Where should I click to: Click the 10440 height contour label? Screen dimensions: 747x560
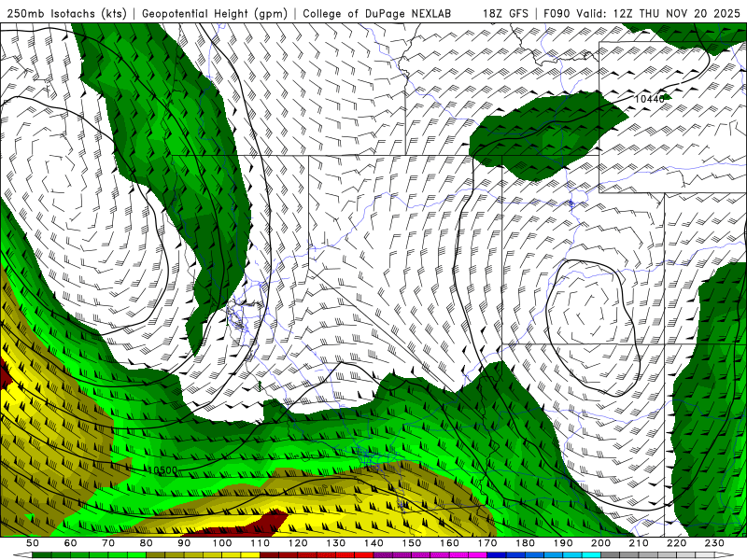649,99
